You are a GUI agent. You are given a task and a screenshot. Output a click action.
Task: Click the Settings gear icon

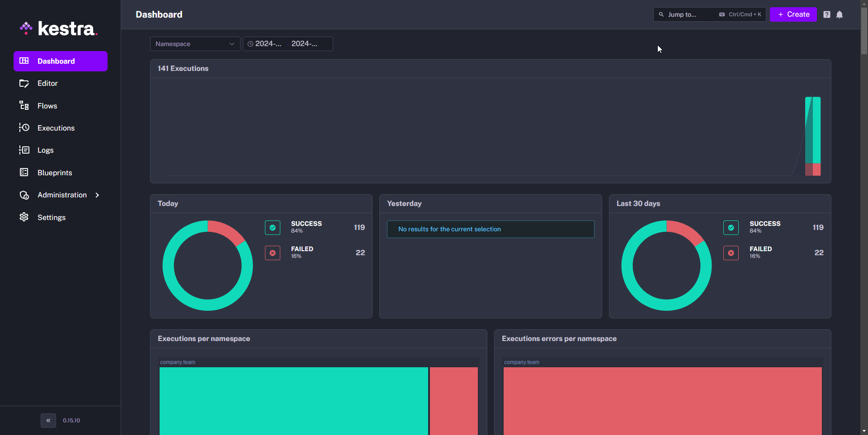pos(24,217)
